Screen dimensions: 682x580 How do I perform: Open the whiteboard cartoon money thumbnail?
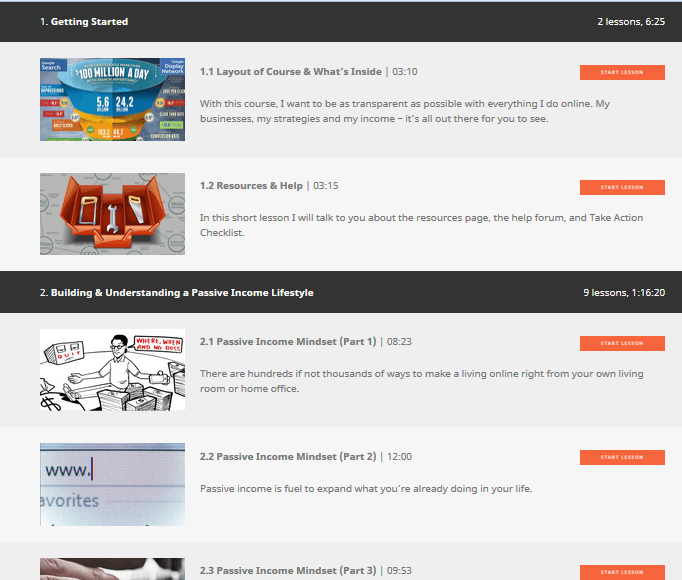[x=112, y=369]
